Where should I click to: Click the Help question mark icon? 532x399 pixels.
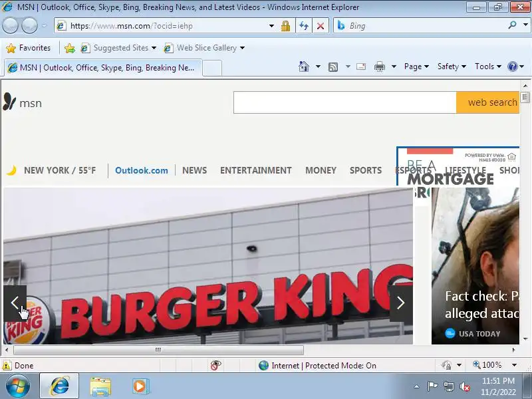click(x=512, y=66)
